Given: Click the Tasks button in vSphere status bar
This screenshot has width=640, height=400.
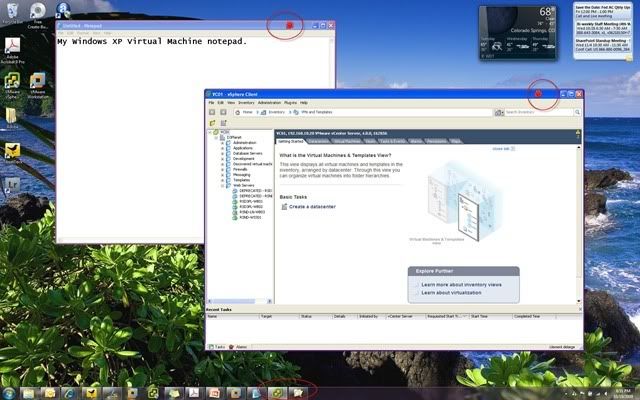Looking at the screenshot, I should pos(217,347).
